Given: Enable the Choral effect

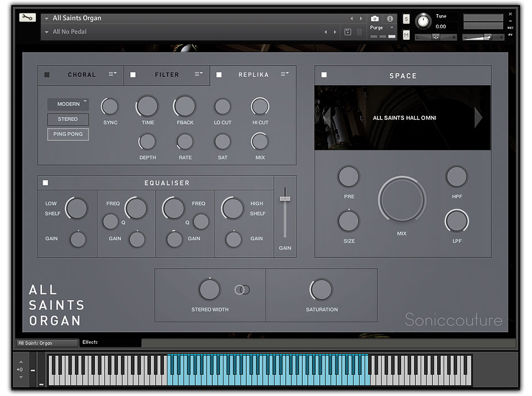Looking at the screenshot, I should click(47, 75).
